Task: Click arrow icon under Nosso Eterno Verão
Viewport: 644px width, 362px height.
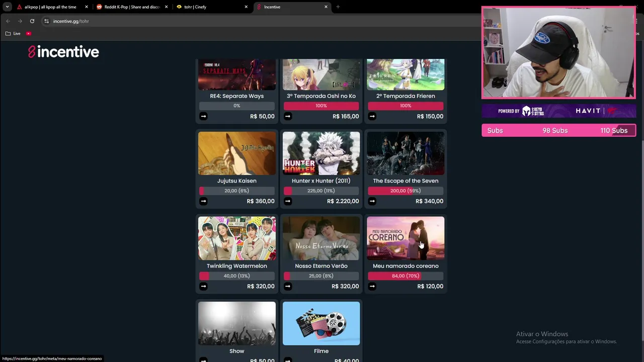Action: pyautogui.click(x=288, y=286)
